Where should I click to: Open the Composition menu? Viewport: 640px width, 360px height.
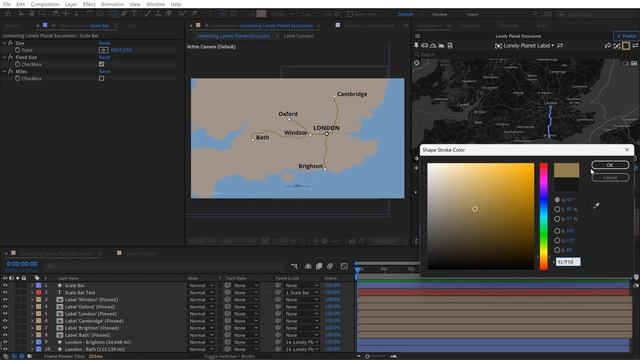(x=45, y=4)
